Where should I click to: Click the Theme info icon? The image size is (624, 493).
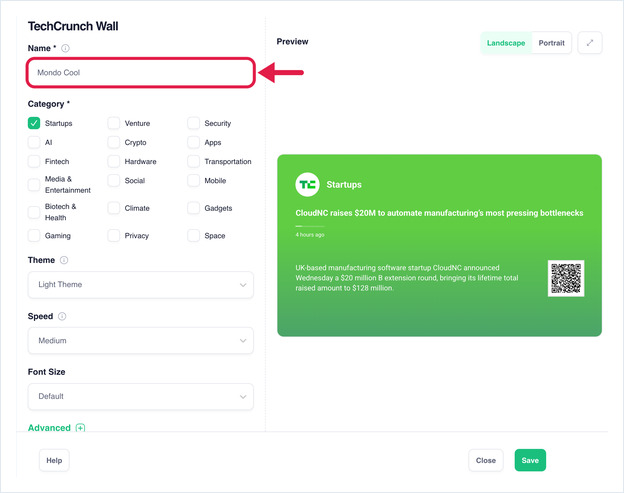[x=64, y=260]
